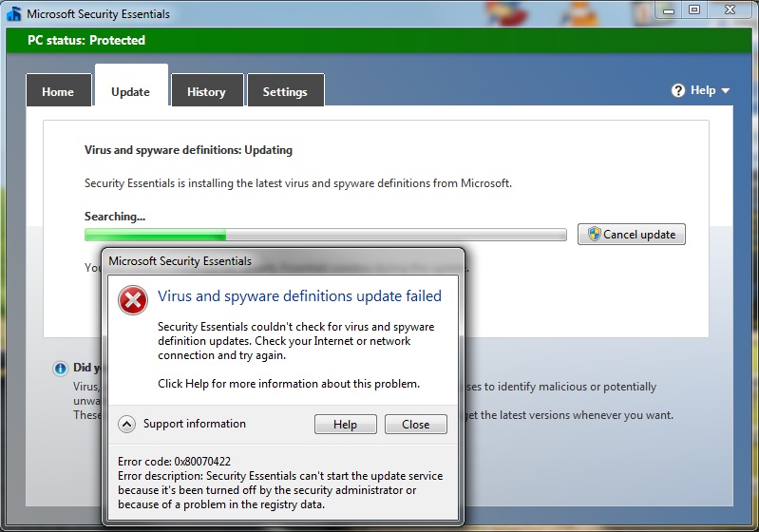Click the blue info icon beside Did you know
Screen dimensions: 759x532
tap(60, 369)
